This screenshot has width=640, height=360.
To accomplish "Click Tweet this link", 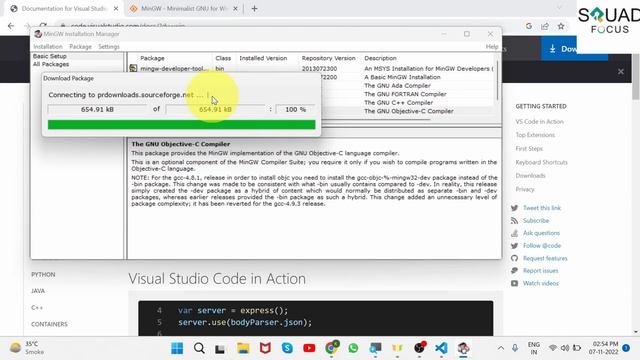I will [x=542, y=208].
